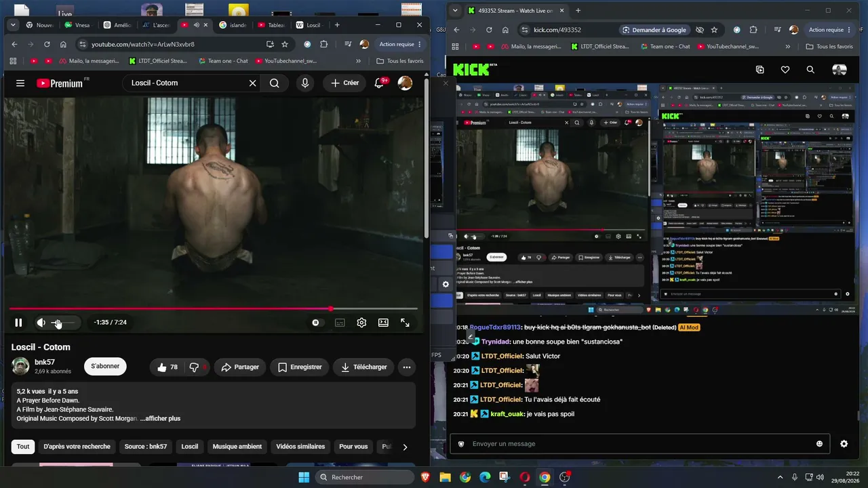
Task: Switch YouTube player to theater mode
Action: click(x=383, y=323)
